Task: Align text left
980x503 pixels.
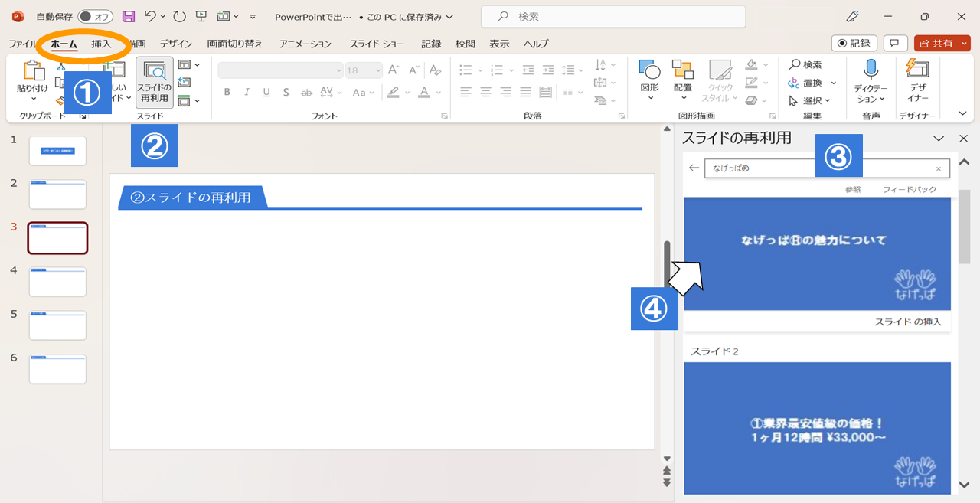Action: click(465, 93)
